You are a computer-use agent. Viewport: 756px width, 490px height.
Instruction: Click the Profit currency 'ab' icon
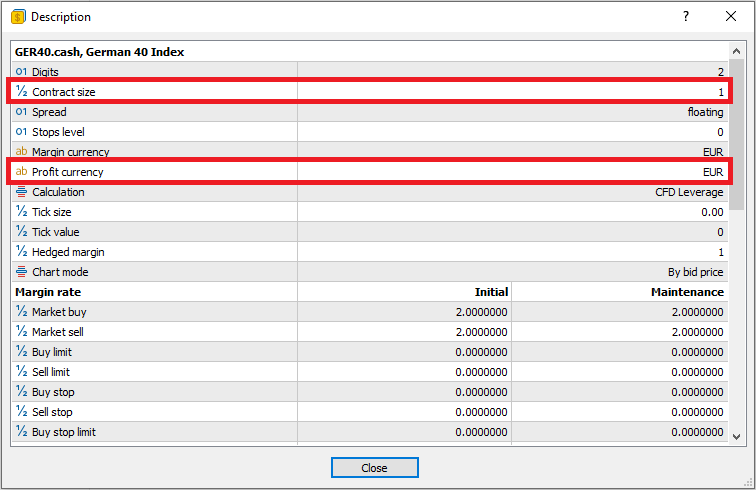(21, 172)
